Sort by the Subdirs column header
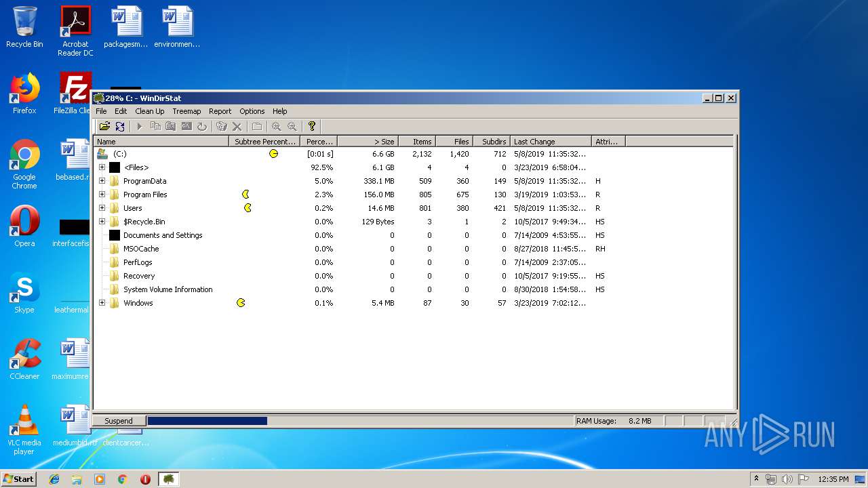868x488 pixels. point(492,142)
